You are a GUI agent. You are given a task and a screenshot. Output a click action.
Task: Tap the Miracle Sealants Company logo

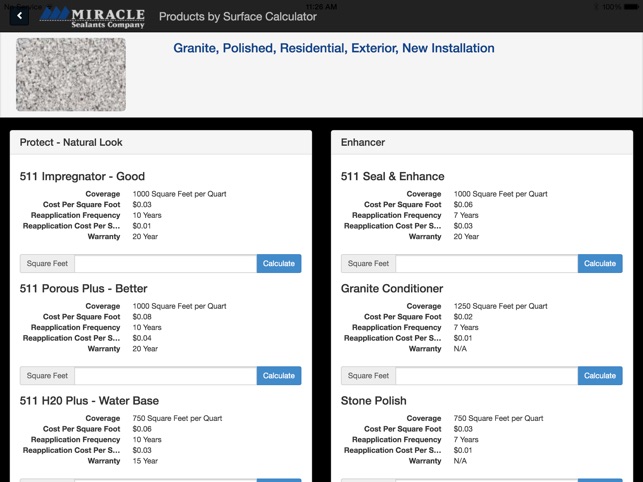point(92,17)
